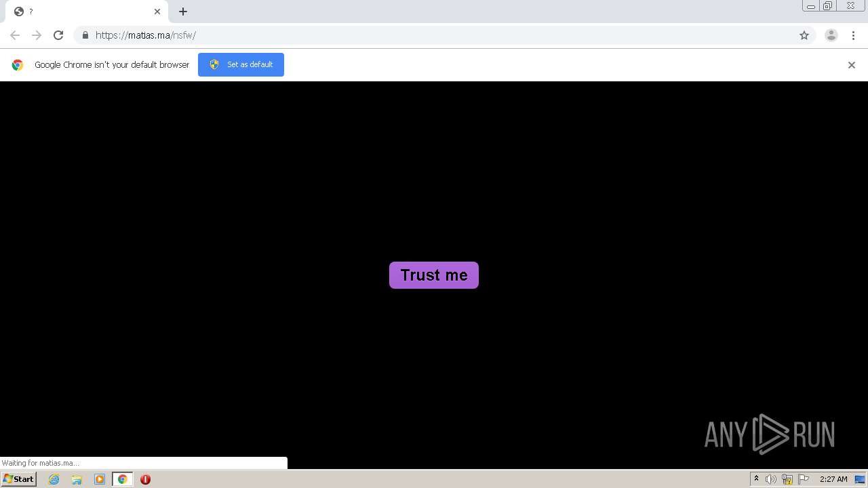Restore down the Chrome window

click(x=827, y=6)
